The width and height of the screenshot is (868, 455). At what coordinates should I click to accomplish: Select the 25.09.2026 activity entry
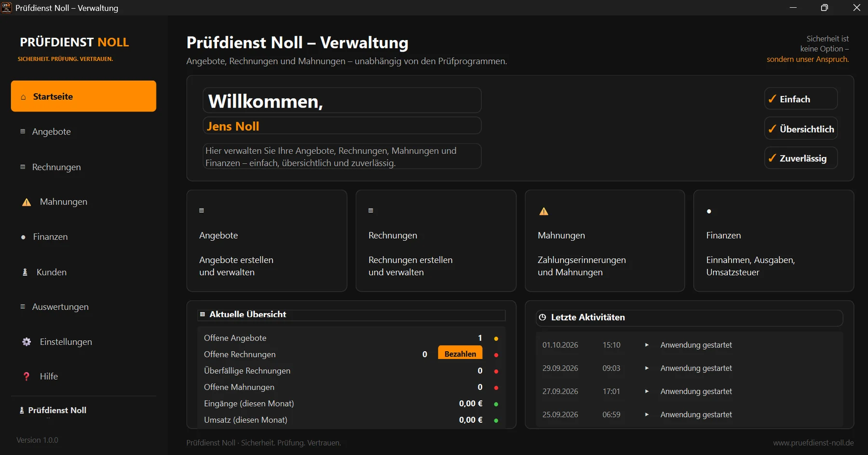coord(690,414)
